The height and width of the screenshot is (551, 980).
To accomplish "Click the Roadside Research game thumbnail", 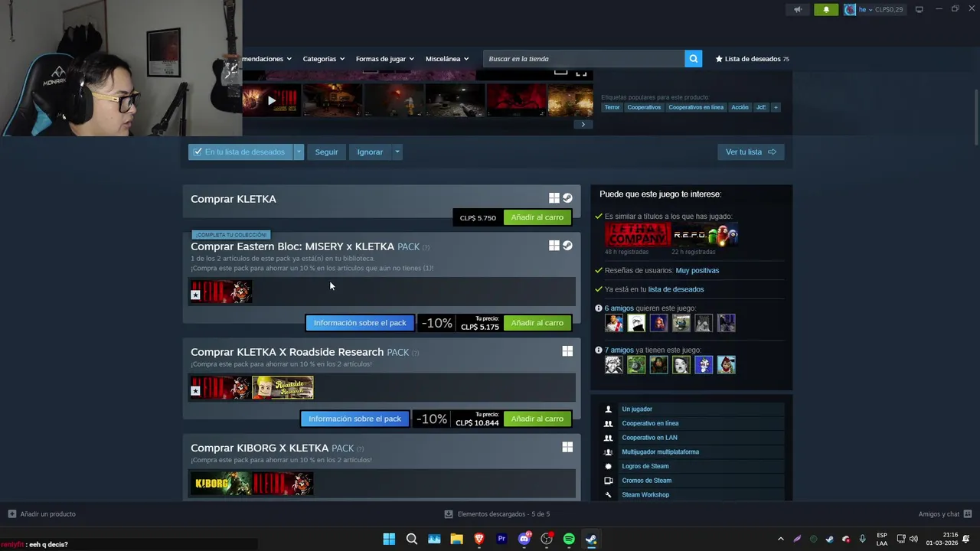I will (x=283, y=388).
